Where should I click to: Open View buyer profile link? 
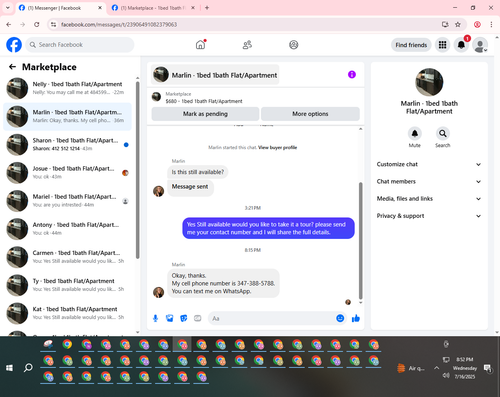277,147
